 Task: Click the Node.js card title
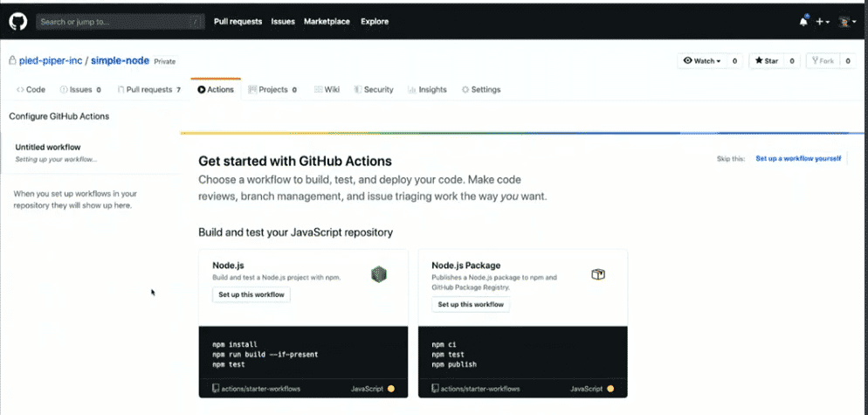point(228,266)
